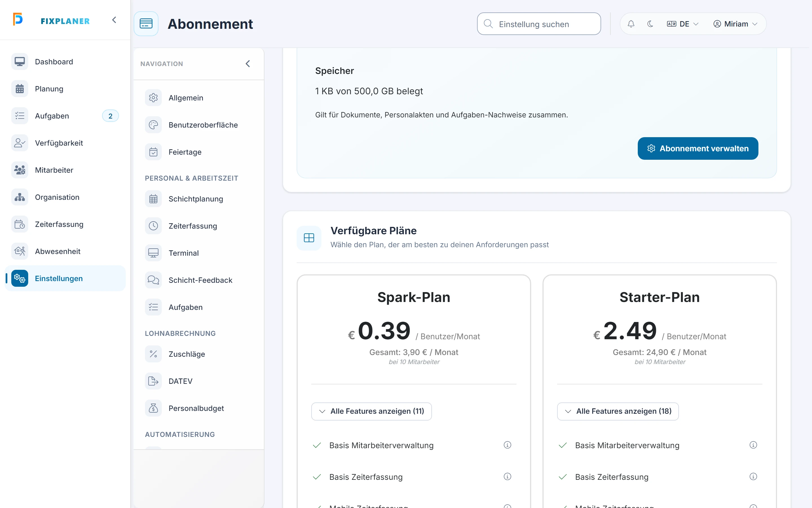This screenshot has height=508, width=812.
Task: Click Terminal monitor icon
Action: click(x=153, y=253)
